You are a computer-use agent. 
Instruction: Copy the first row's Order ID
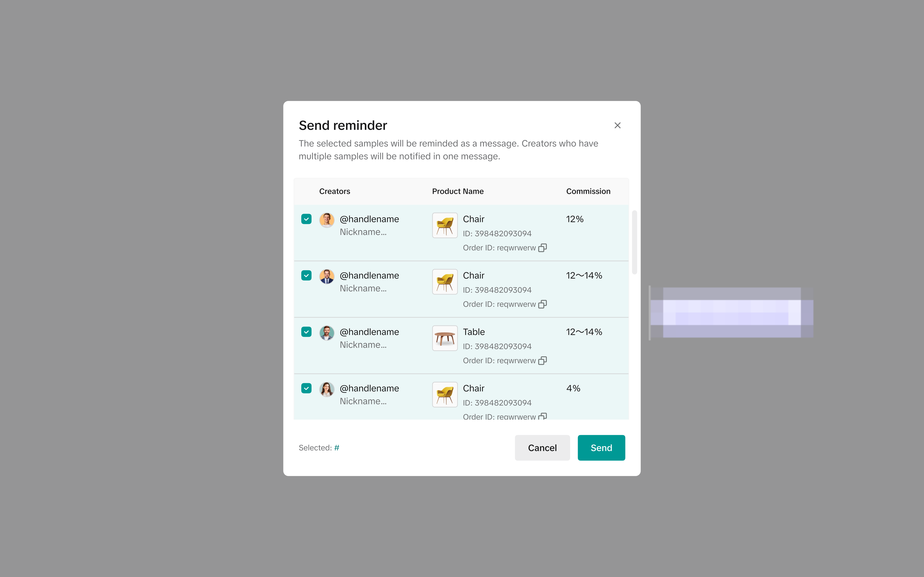click(x=542, y=248)
